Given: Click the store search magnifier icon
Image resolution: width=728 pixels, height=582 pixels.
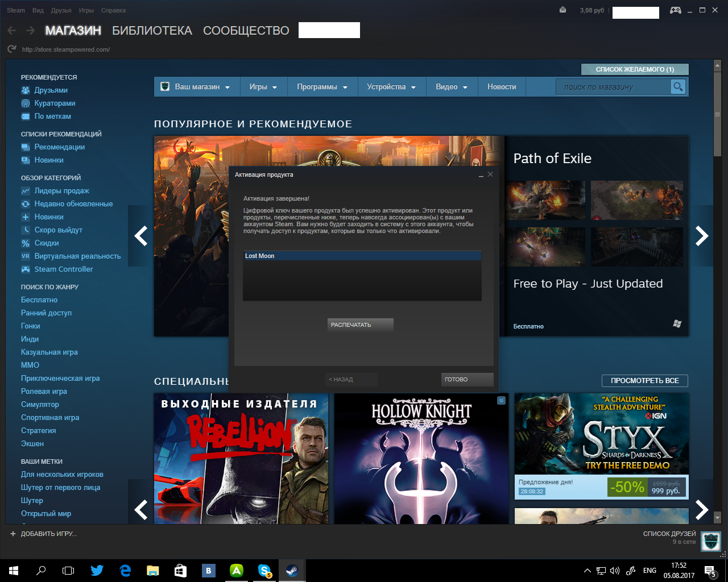Looking at the screenshot, I should tap(677, 86).
